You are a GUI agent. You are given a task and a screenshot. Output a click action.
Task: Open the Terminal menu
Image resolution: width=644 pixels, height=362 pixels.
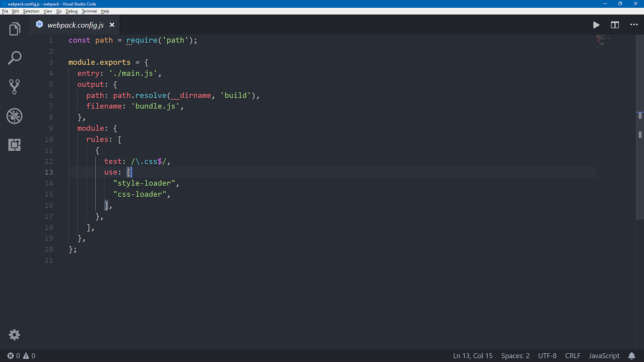coord(89,11)
